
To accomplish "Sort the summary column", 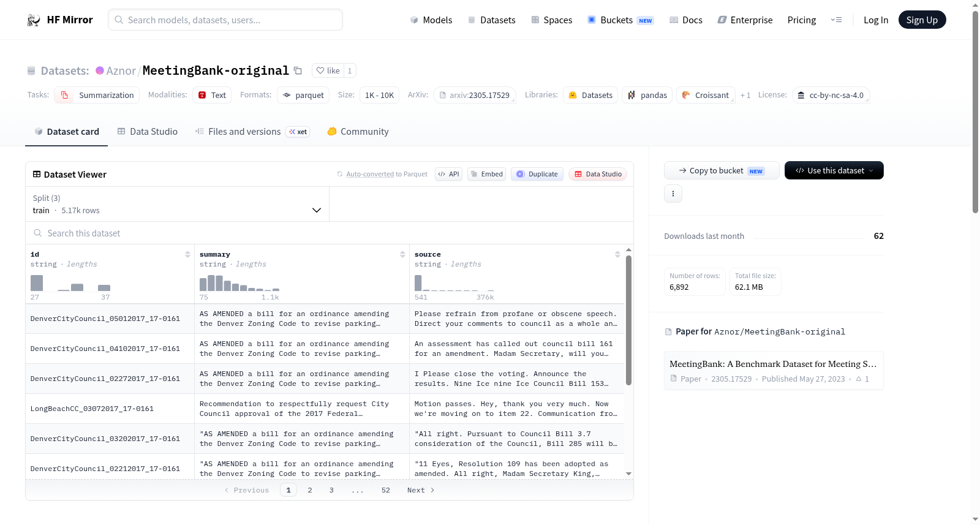I will coord(402,254).
